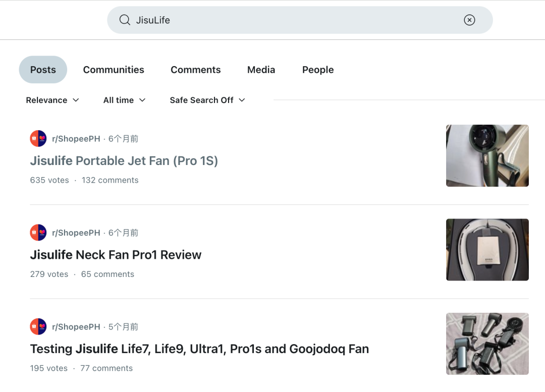The image size is (545, 392).
Task: Focus the search box containing JisuLife
Action: [x=300, y=20]
